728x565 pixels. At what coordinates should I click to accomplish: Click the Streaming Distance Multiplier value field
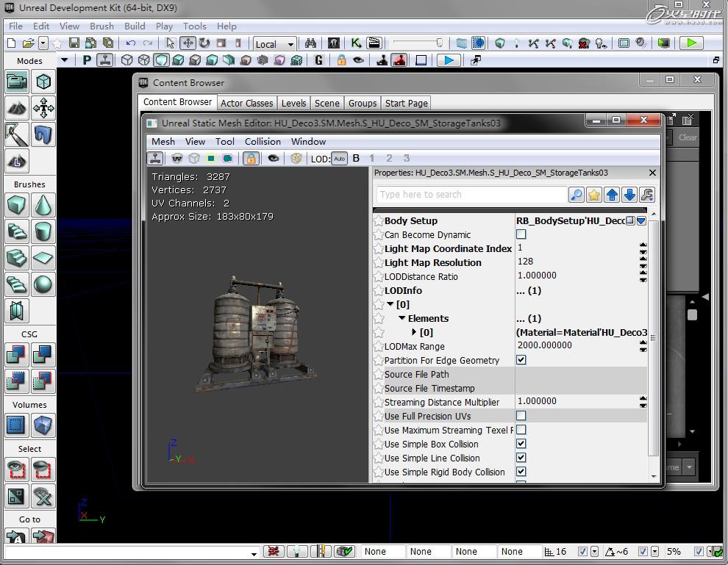pos(577,401)
